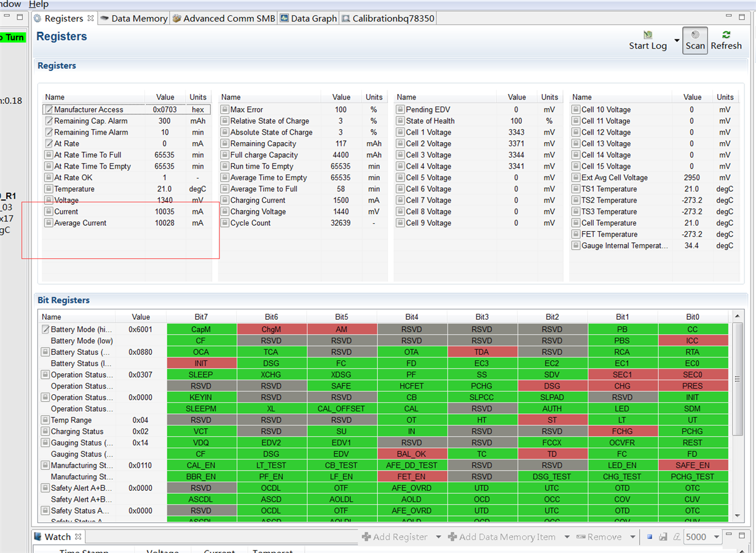The image size is (756, 553).
Task: Click the lock icon beside Charging Voltage
Action: (225, 212)
